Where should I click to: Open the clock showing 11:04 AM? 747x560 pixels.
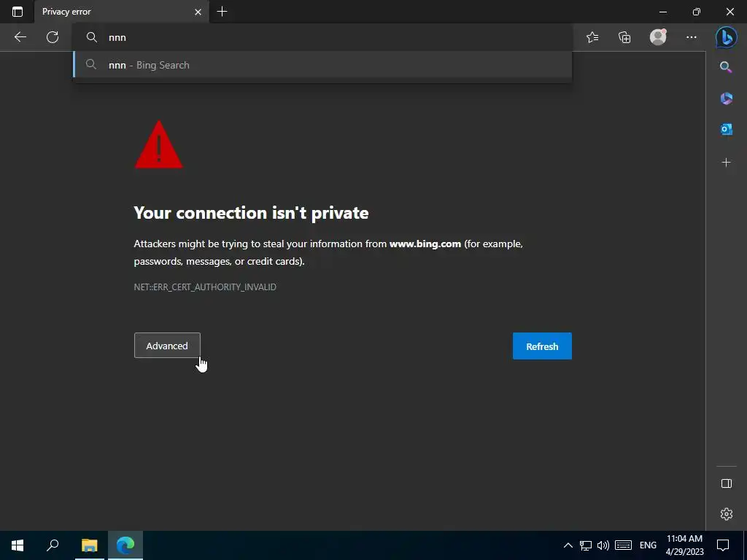coord(684,545)
